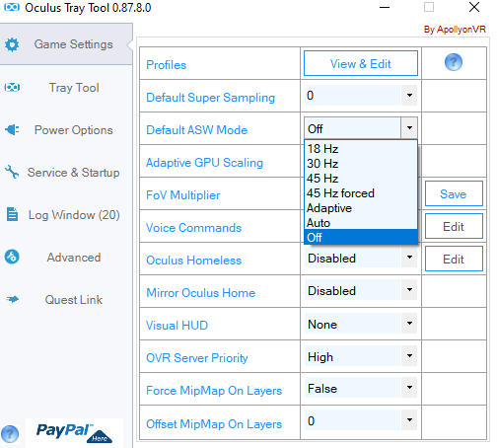Click the Advanced sidebar icon
This screenshot has height=448, width=497.
click(x=12, y=257)
